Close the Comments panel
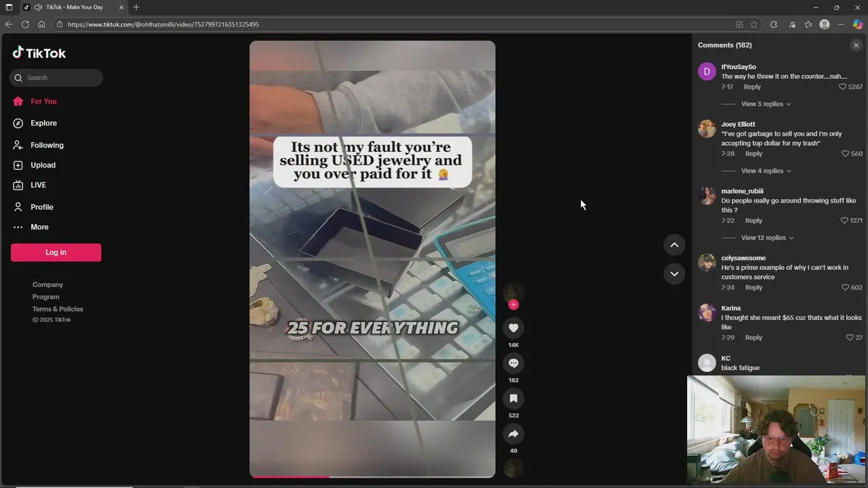This screenshot has width=868, height=488. (856, 45)
